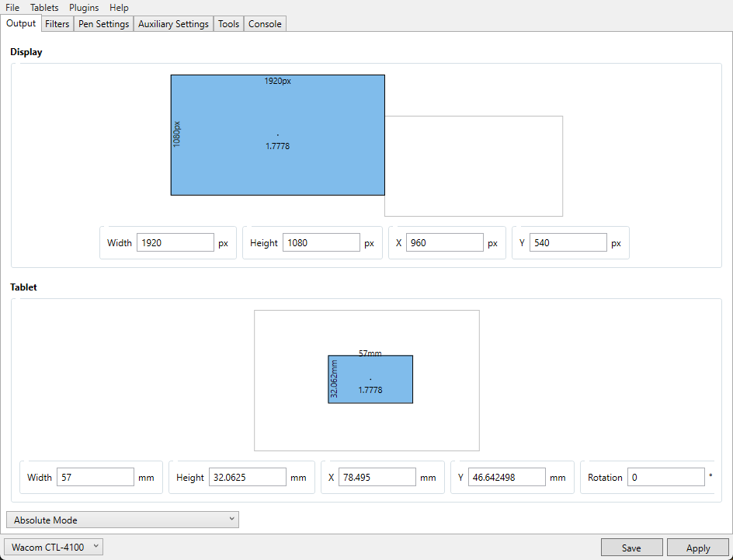733x560 pixels.
Task: Click the Display Height input field
Action: pos(321,243)
